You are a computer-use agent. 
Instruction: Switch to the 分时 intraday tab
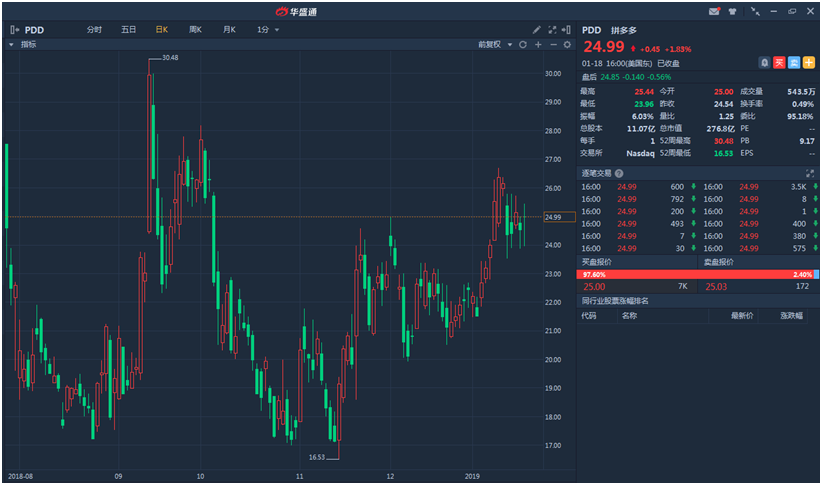(94, 30)
